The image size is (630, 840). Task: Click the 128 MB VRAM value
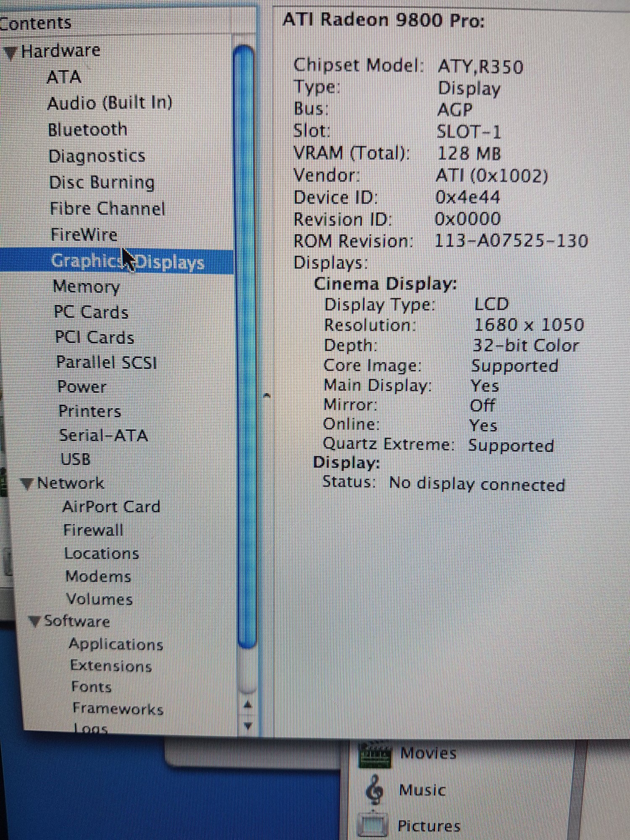pos(469,153)
